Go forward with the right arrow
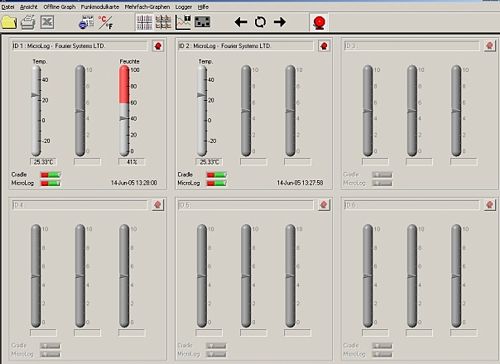The height and width of the screenshot is (364, 500). pos(280,22)
